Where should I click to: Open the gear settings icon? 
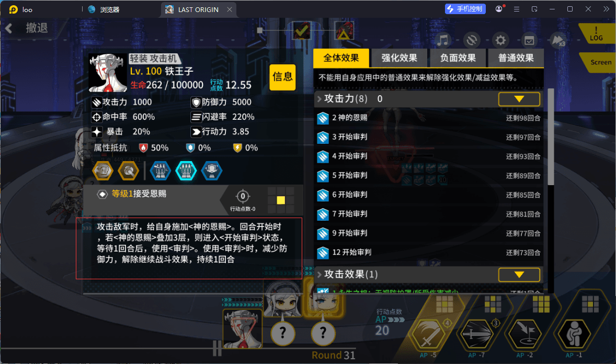click(500, 40)
